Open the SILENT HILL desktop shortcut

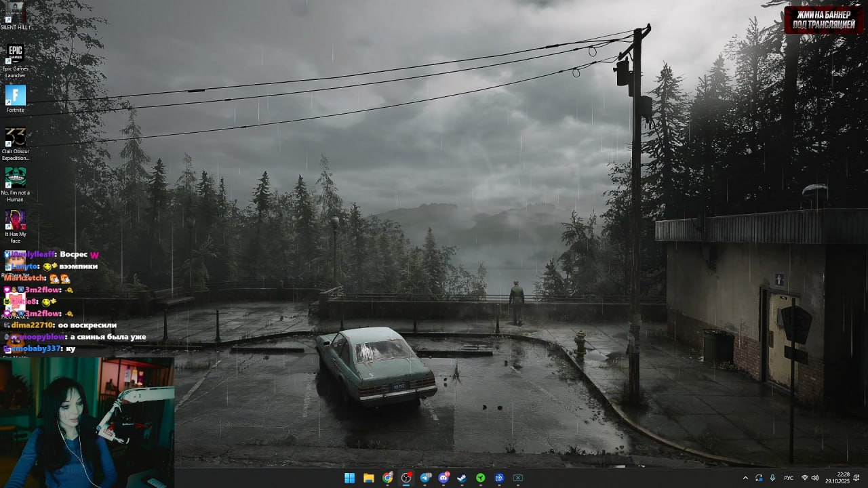click(15, 16)
